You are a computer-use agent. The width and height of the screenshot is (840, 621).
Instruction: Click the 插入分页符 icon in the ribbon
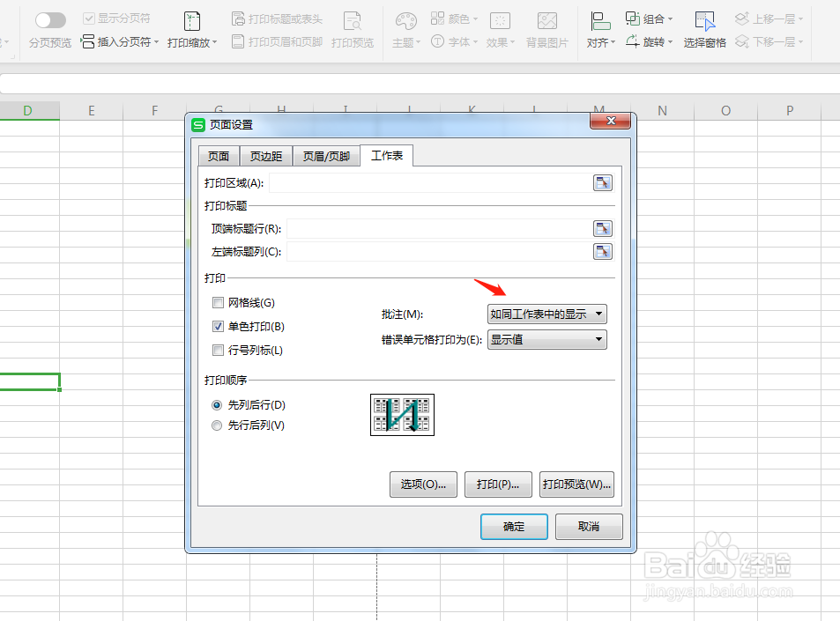coord(90,41)
